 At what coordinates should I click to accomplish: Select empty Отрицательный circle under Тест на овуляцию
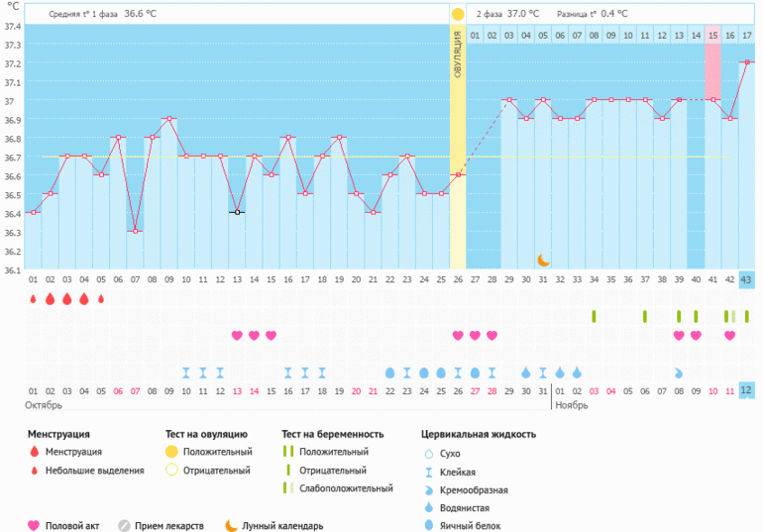(x=173, y=471)
